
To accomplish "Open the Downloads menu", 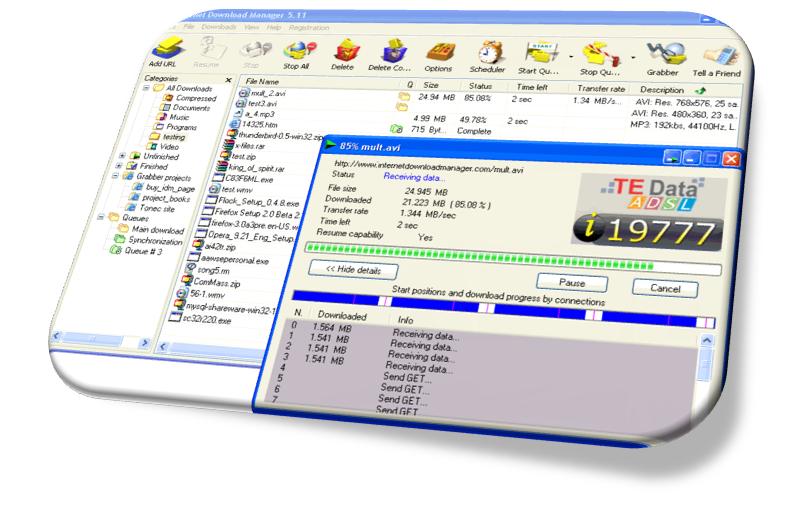I will (x=219, y=27).
